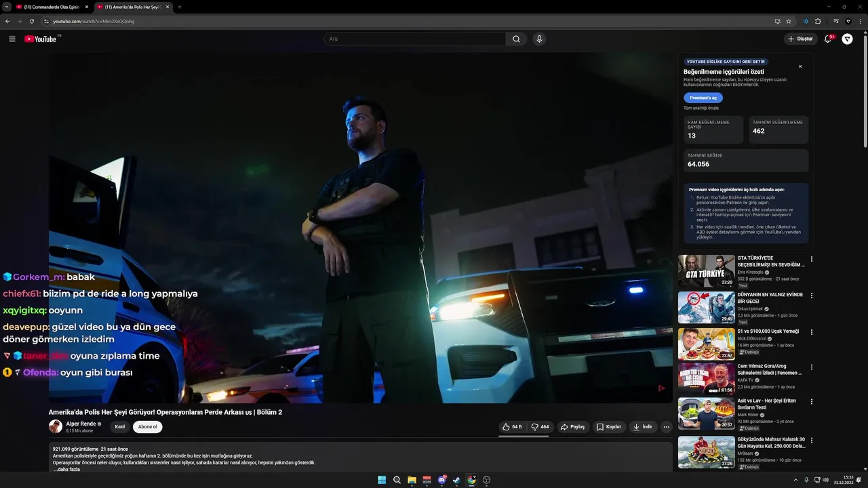Show hidden system tray icons
This screenshot has height=488, width=868.
point(795,480)
